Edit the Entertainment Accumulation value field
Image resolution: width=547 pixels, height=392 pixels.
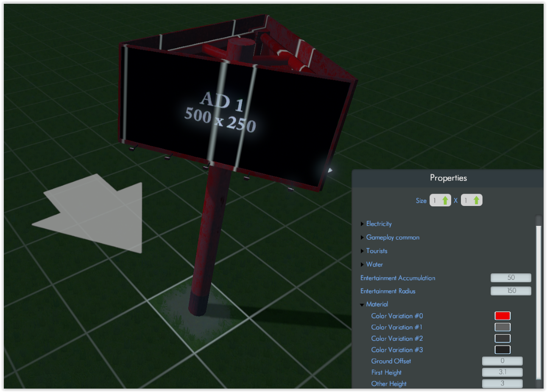tap(511, 278)
